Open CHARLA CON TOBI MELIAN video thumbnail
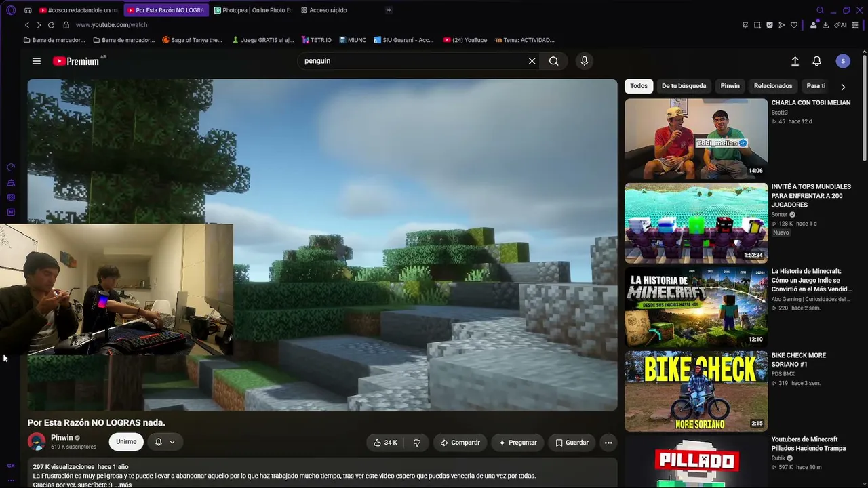 click(696, 139)
